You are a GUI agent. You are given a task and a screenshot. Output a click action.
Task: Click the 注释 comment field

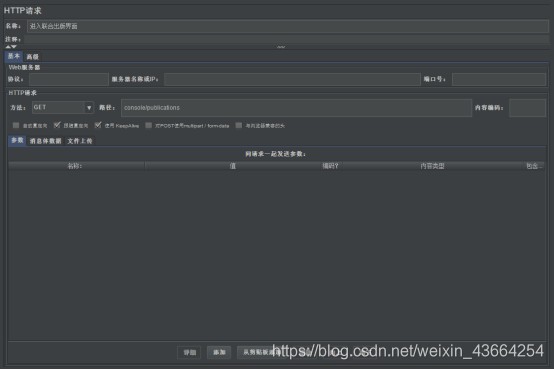(x=286, y=39)
